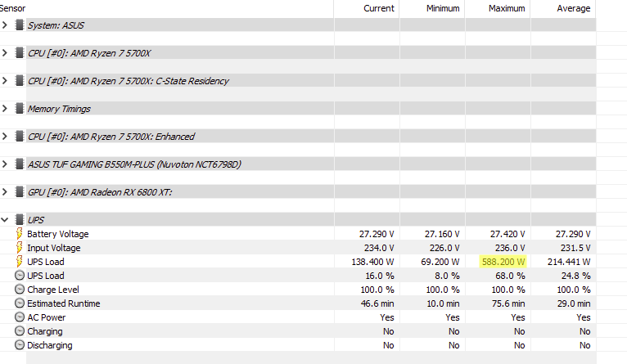Select the Minimum column header

pyautogui.click(x=432, y=8)
